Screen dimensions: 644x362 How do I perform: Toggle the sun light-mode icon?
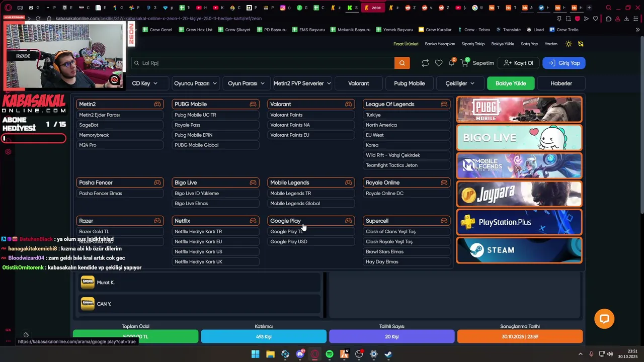tap(569, 44)
